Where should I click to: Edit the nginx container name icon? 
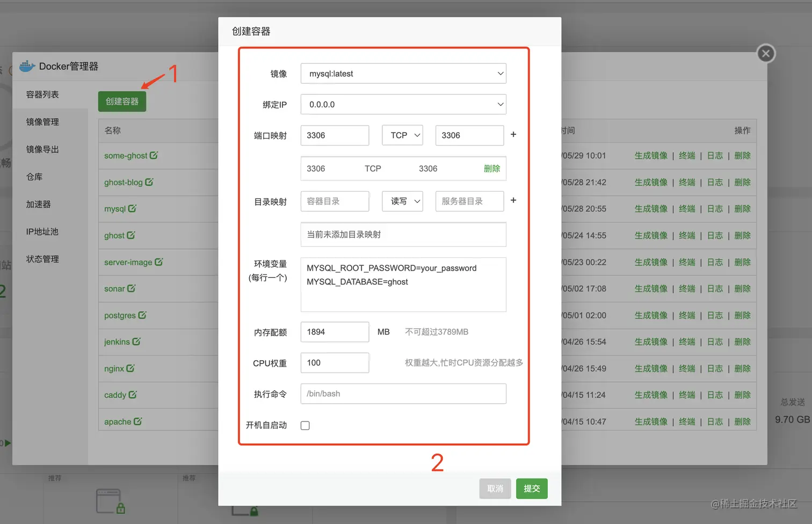130,368
